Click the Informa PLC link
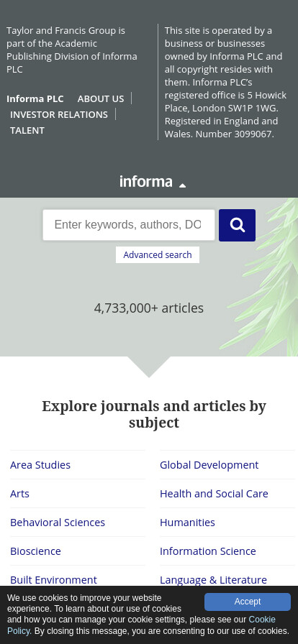Viewport: 298px width, 644px height. [x=35, y=98]
